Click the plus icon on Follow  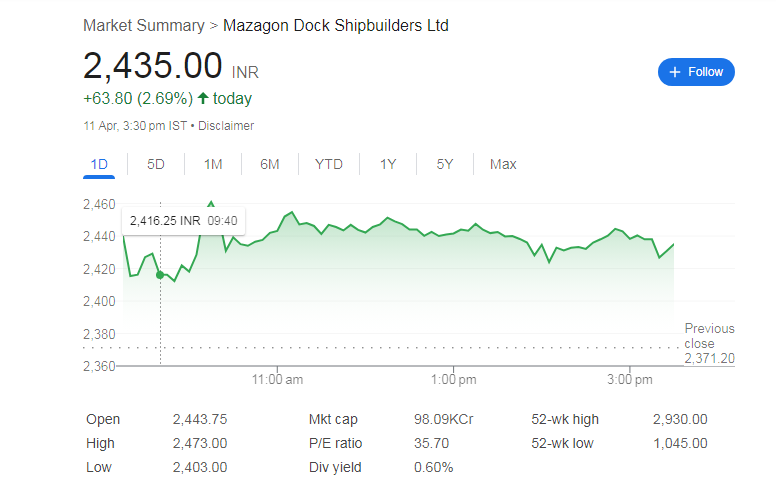pyautogui.click(x=675, y=72)
